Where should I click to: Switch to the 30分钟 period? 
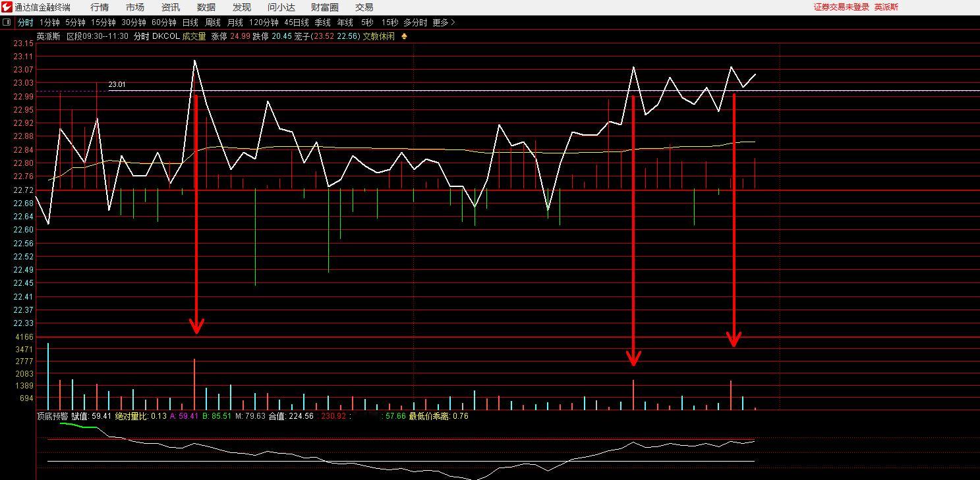tap(134, 22)
